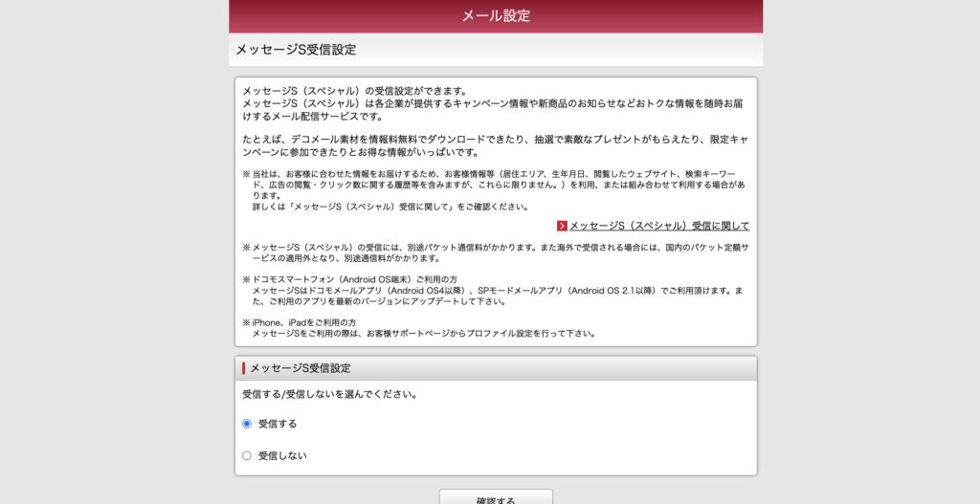This screenshot has height=504, width=980.
Task: Click the ※ iPhone、iPadをご利用の方 note
Action: click(x=300, y=323)
